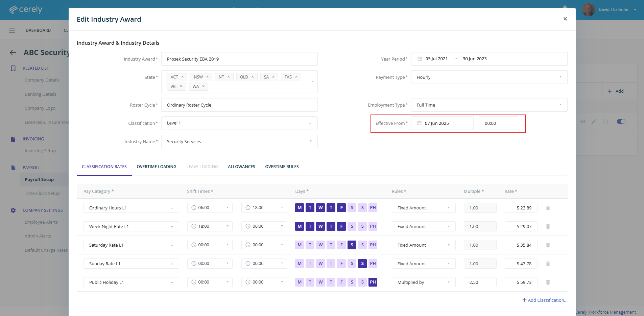Open hamburger menu in the top navigation

12,30
